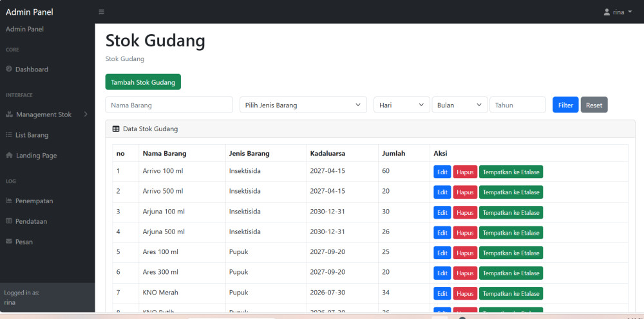Click the Management Stok boxes icon
Viewport: 644px width, 319px height.
pyautogui.click(x=9, y=114)
